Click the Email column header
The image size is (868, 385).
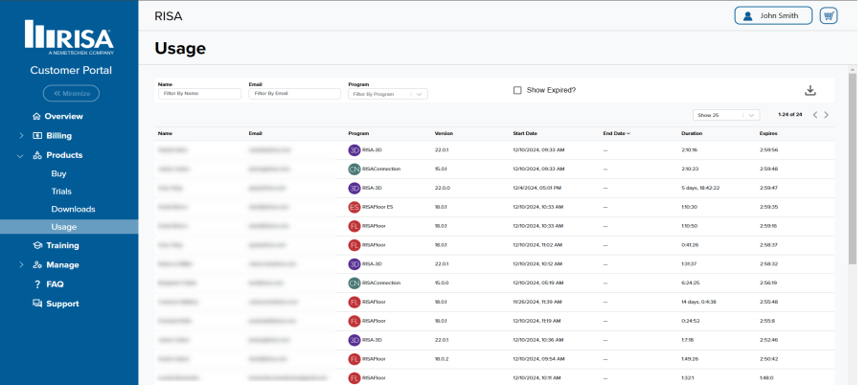(255, 133)
